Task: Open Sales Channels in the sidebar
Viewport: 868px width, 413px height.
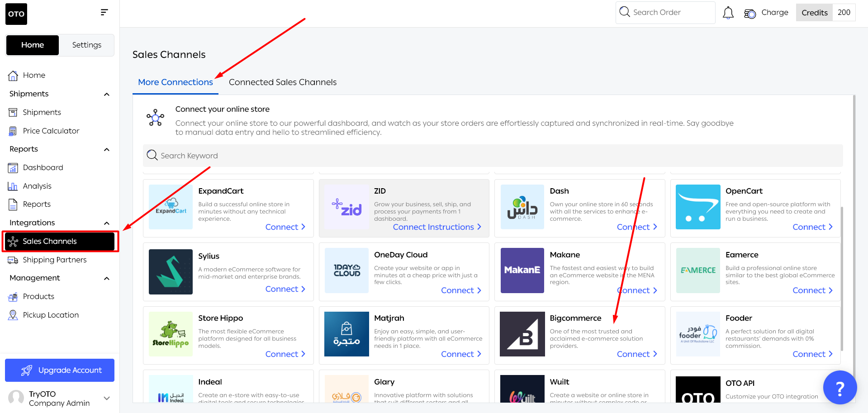Action: click(x=60, y=241)
